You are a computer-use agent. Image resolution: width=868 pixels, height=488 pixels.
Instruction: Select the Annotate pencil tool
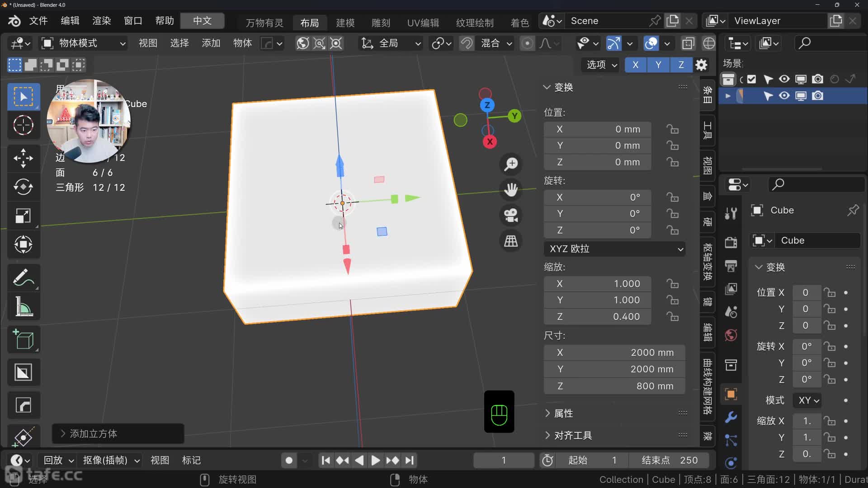23,277
